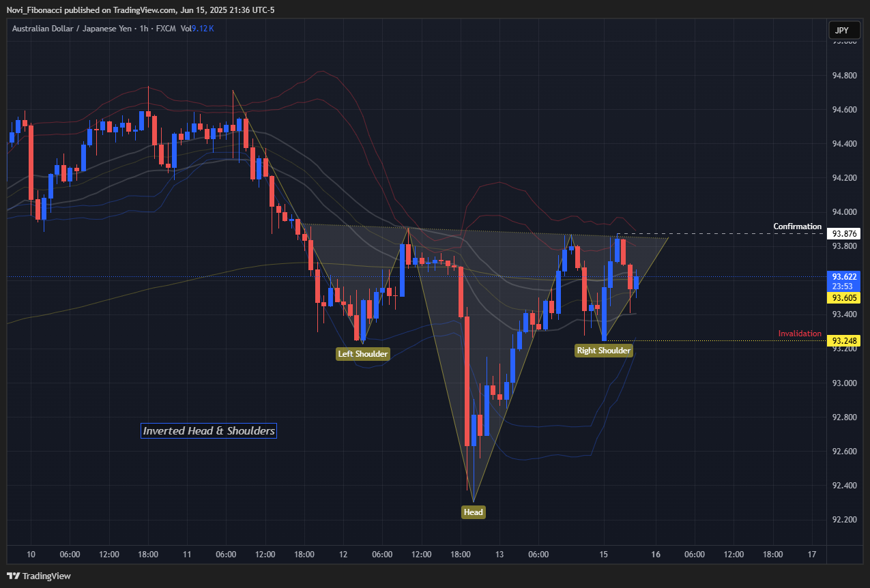Click the 93.400 price axis label
Image resolution: width=870 pixels, height=588 pixels.
click(x=845, y=314)
